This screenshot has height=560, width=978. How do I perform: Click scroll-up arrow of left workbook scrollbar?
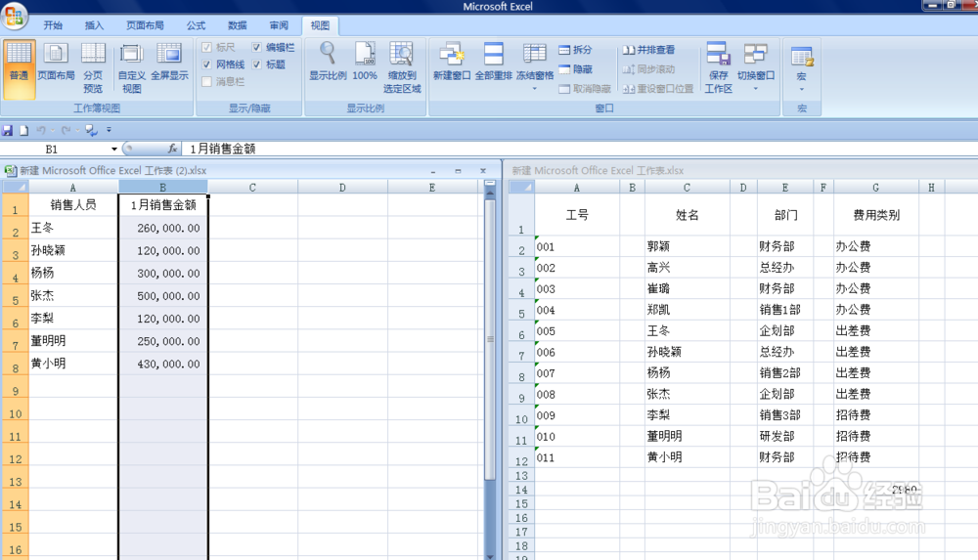click(490, 194)
